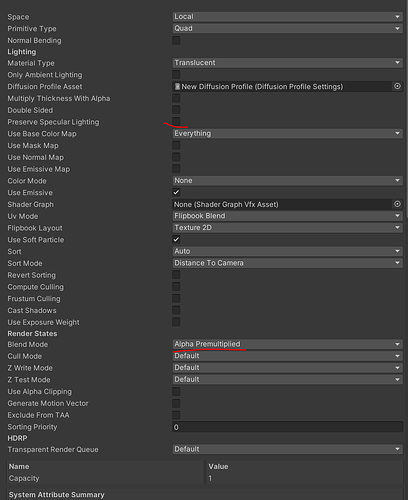Open object picker for Diffusion Profile Asset
Image resolution: width=408 pixels, height=500 pixels.
(397, 86)
